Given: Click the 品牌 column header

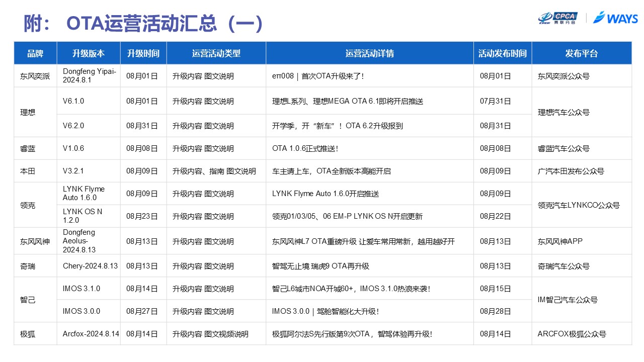Looking at the screenshot, I should coord(35,53).
